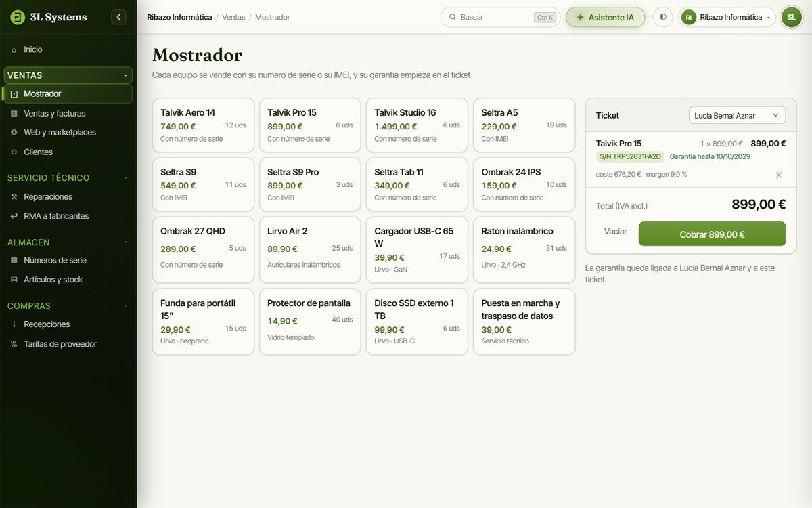This screenshot has height=508, width=812.
Task: Navigate to Números de serie
Action: pyautogui.click(x=67, y=260)
